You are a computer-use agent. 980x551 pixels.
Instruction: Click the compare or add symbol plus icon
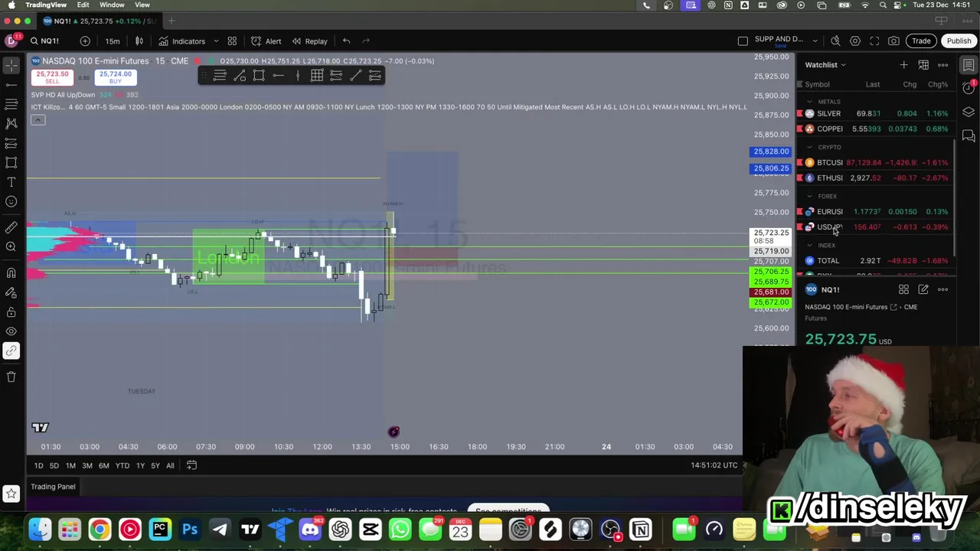(x=85, y=41)
